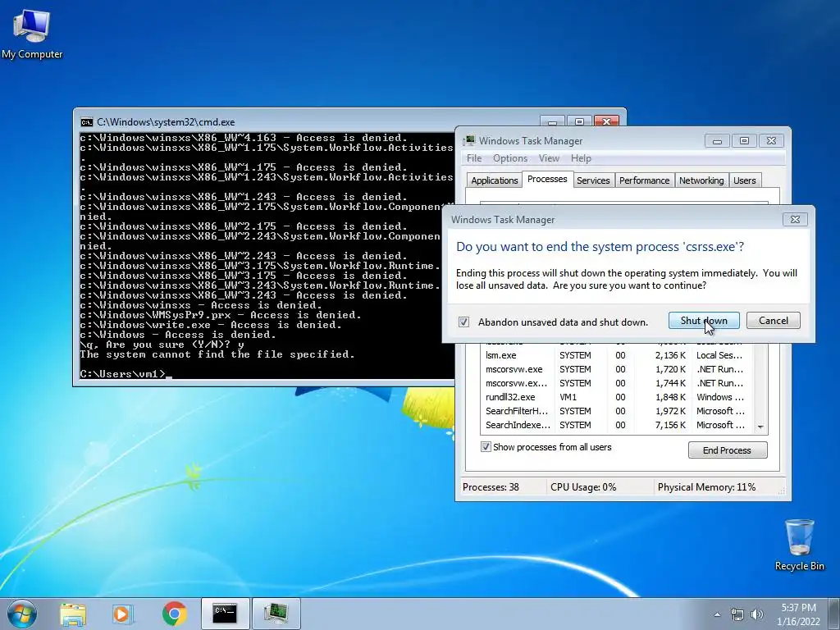Switch to the Networking tab
The width and height of the screenshot is (840, 630).
coord(701,180)
